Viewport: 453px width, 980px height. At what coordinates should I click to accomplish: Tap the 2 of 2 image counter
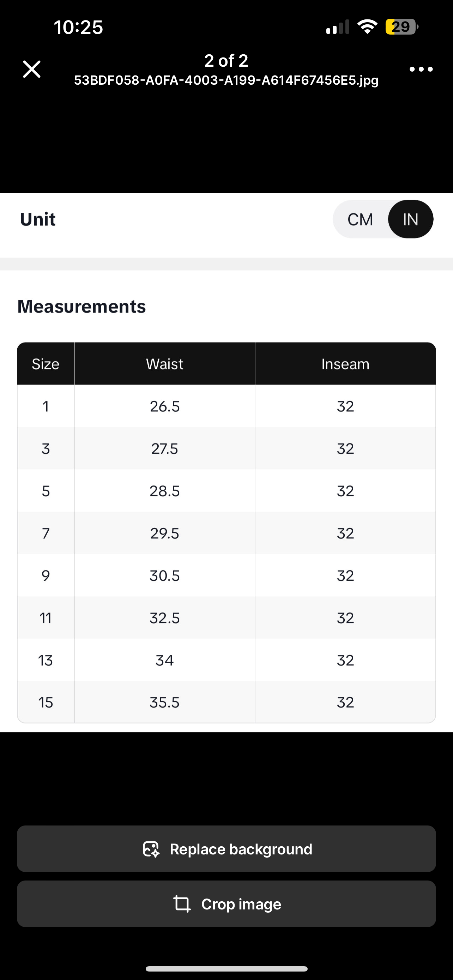click(226, 60)
